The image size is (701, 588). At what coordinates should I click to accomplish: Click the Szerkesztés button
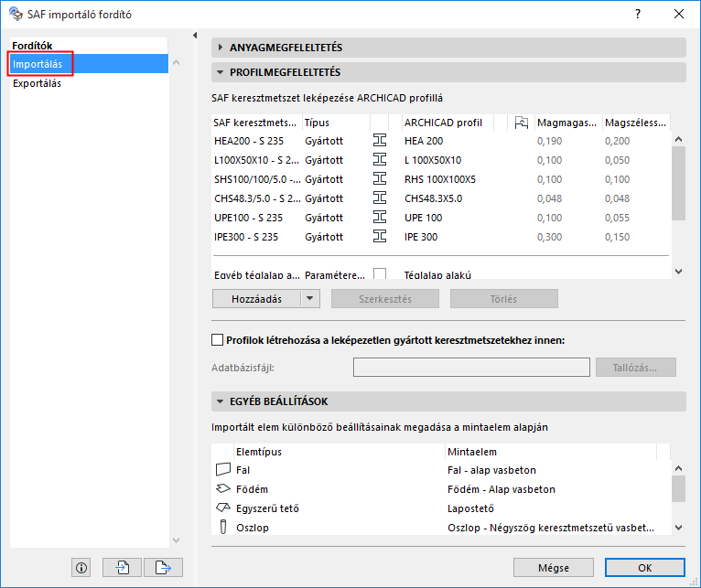(x=385, y=298)
